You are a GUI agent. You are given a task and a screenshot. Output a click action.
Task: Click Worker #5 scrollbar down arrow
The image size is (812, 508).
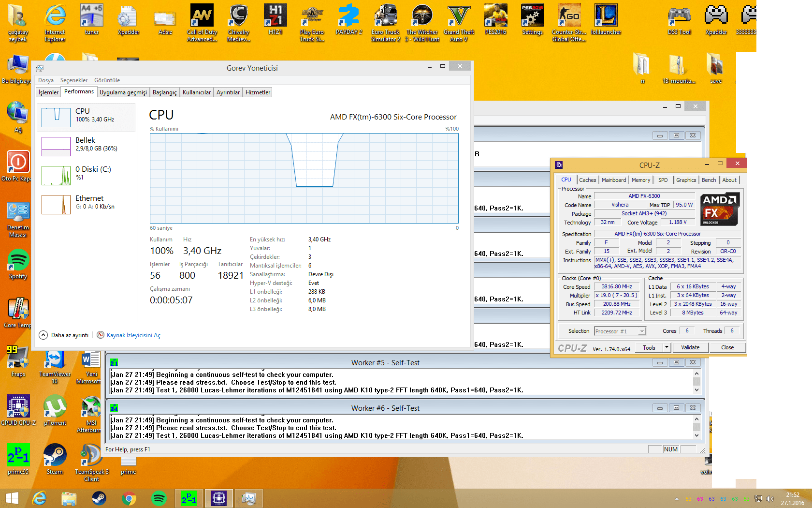(696, 390)
